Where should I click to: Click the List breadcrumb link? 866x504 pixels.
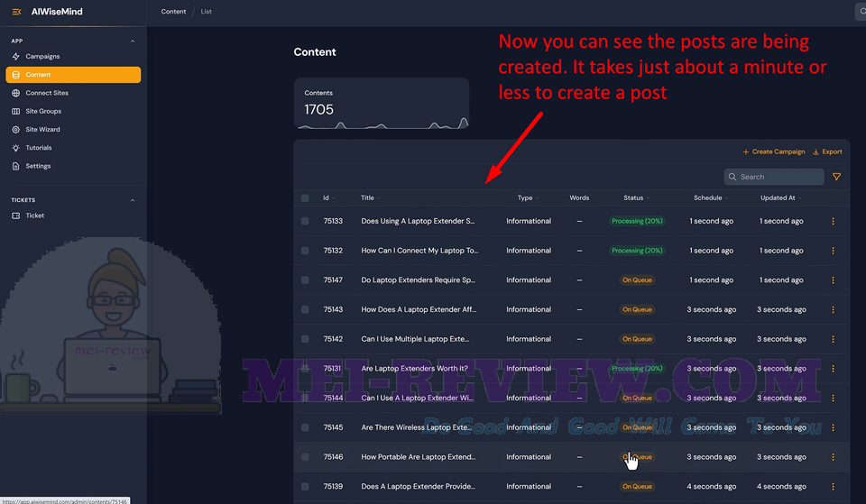coord(206,12)
